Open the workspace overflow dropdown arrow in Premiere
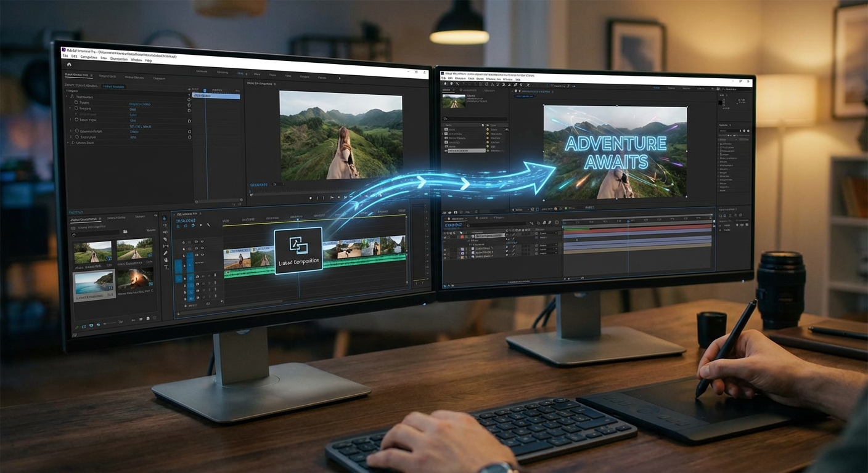868x473 pixels. pos(339,78)
